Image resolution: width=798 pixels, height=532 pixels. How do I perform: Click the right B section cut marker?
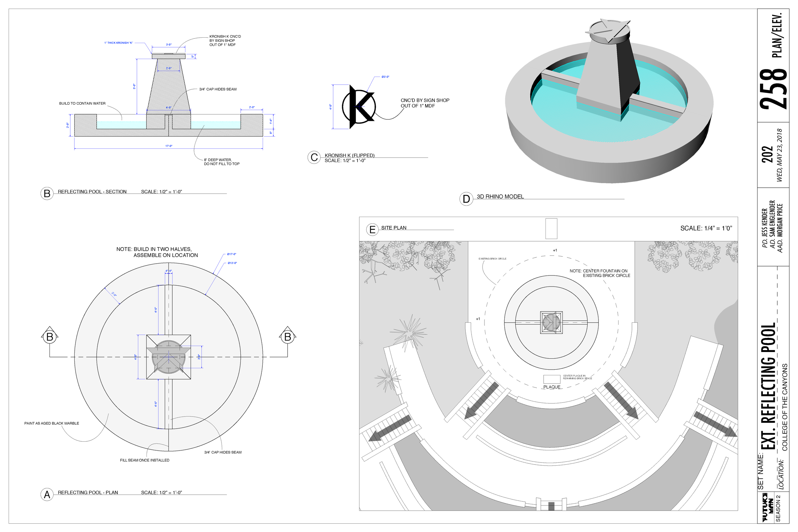pos(288,337)
